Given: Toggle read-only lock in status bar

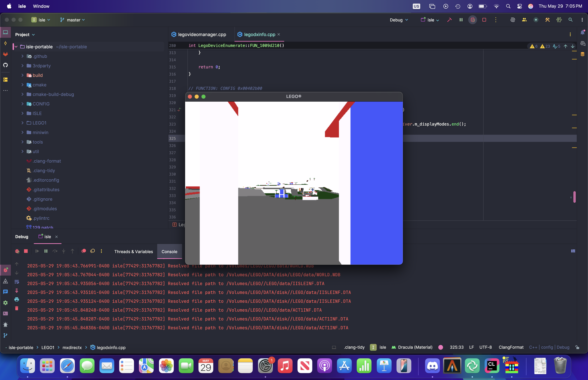Looking at the screenshot, I should 577,347.
